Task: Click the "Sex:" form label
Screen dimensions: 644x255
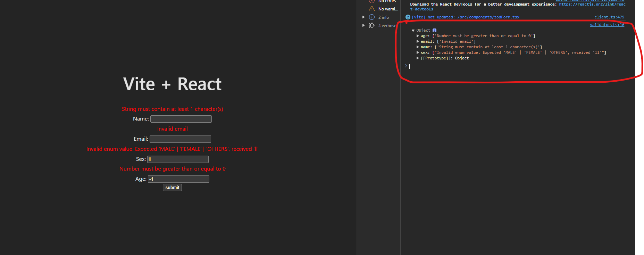Action: tap(141, 159)
